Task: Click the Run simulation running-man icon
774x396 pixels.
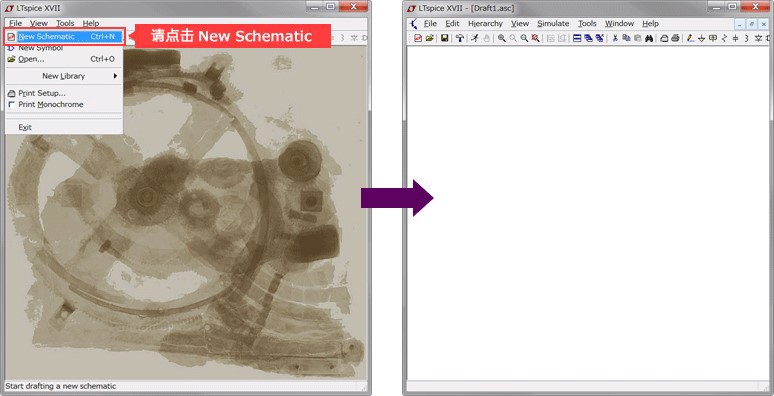Action: point(475,38)
